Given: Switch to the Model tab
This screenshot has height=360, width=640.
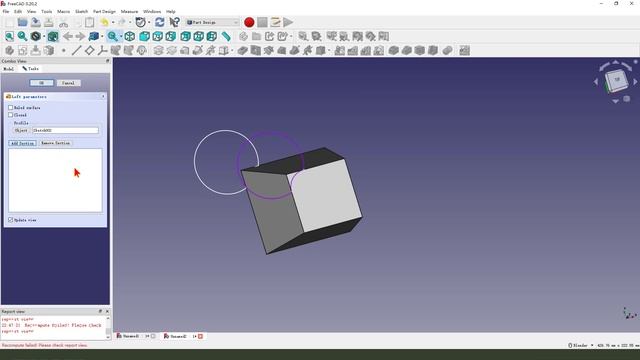Looking at the screenshot, I should tap(9, 69).
